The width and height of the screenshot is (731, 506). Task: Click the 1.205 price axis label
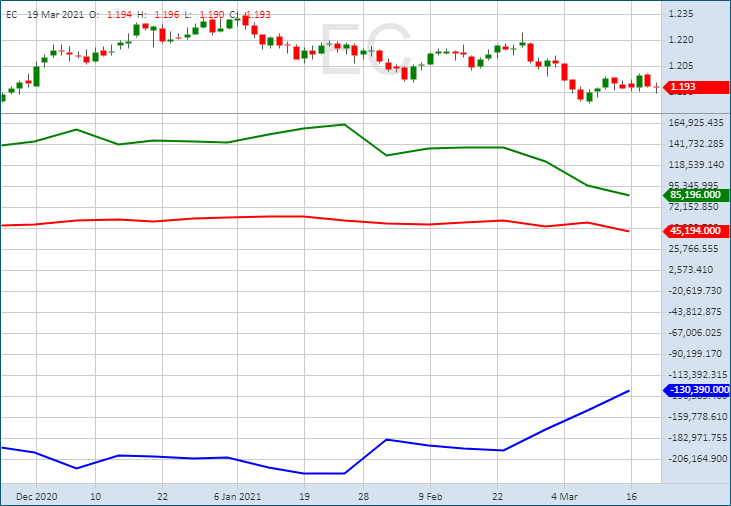click(x=681, y=66)
